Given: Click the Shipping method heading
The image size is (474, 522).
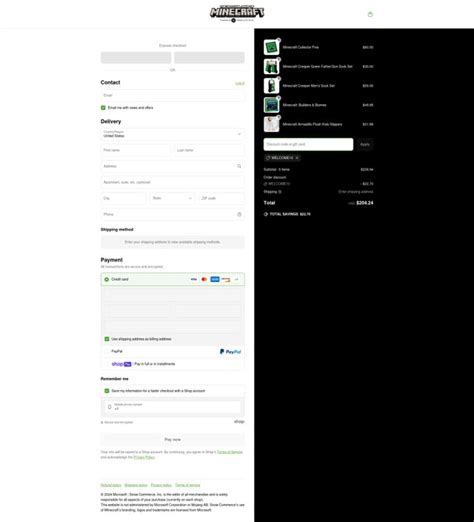Looking at the screenshot, I should [117, 230].
